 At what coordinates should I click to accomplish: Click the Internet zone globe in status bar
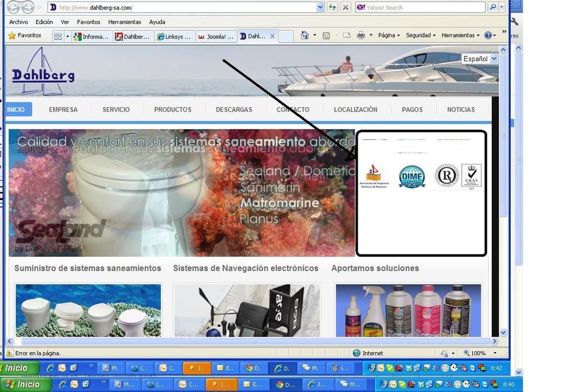pyautogui.click(x=356, y=353)
